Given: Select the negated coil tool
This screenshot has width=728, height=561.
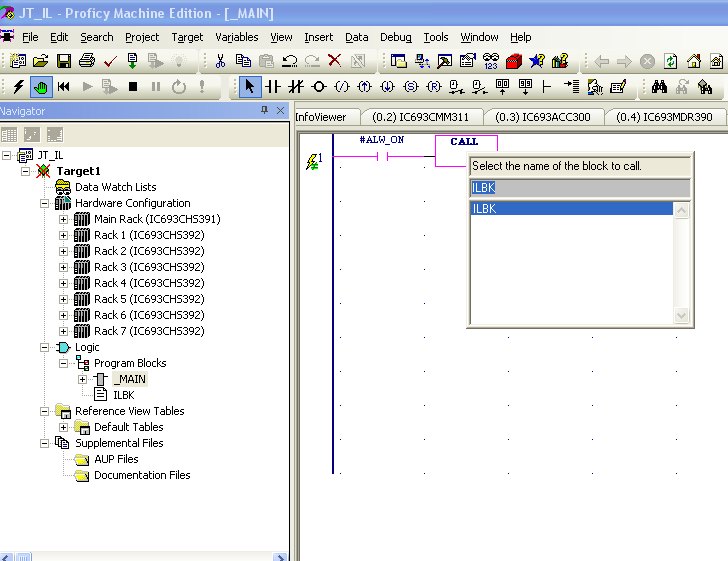Looking at the screenshot, I should pos(342,87).
